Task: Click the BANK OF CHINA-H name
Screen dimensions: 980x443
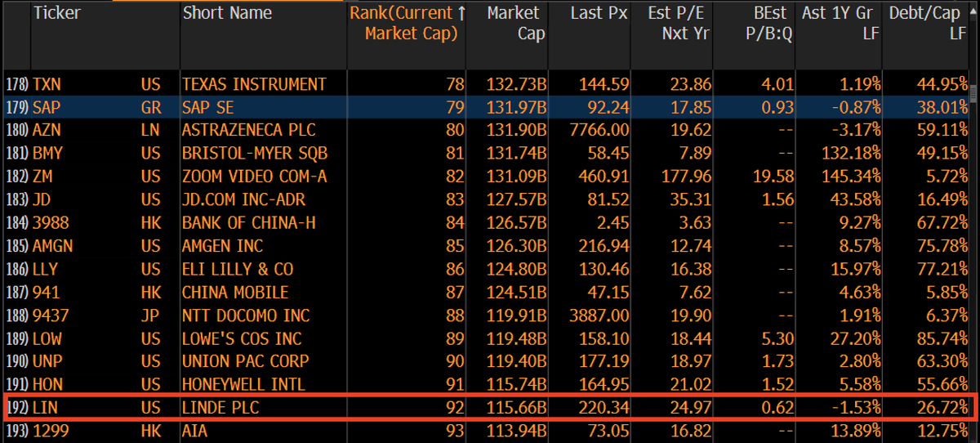Action: (x=249, y=223)
